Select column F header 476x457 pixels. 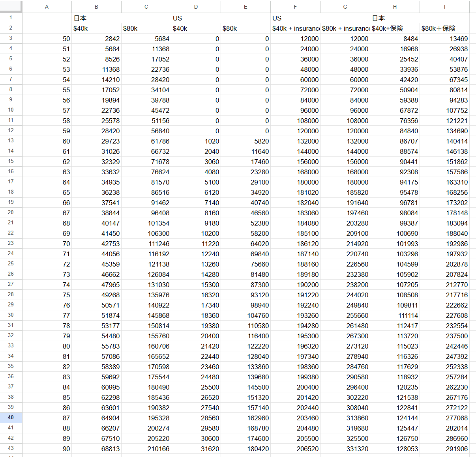click(295, 7)
